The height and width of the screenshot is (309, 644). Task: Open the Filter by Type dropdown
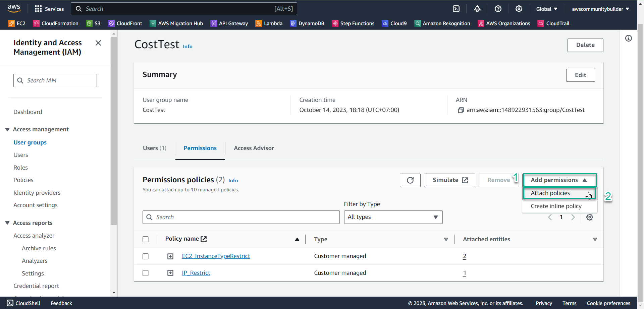click(x=393, y=217)
